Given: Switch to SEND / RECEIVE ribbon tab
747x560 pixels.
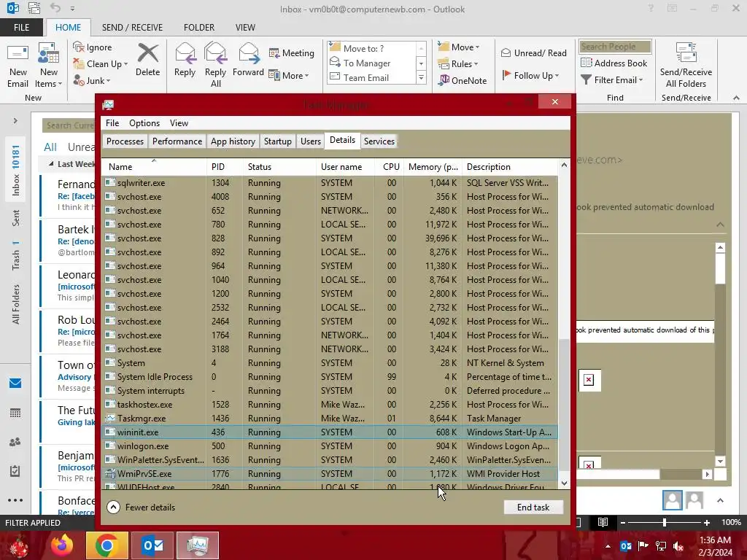Looking at the screenshot, I should 132,28.
